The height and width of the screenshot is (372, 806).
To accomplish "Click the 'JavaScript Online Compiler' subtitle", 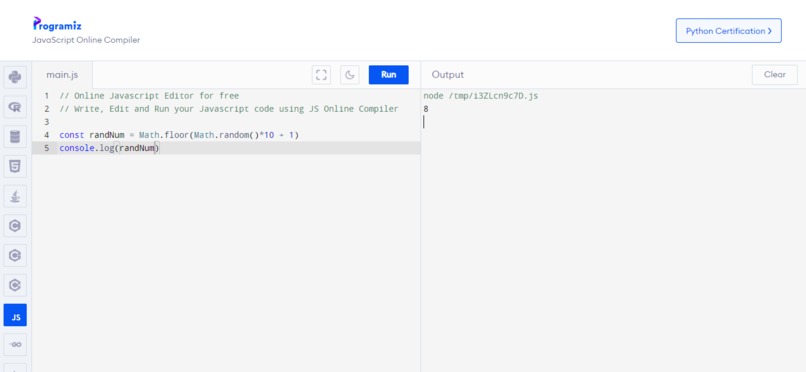I will (x=86, y=40).
